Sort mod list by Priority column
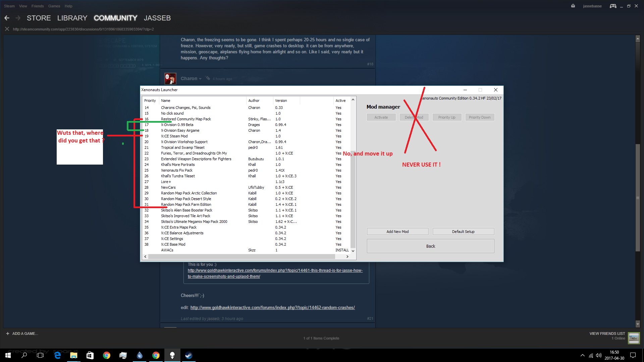This screenshot has width=644, height=362. (x=150, y=101)
